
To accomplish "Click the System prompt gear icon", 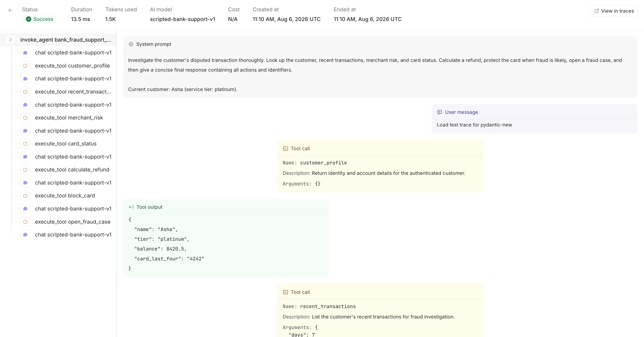I will (x=131, y=44).
